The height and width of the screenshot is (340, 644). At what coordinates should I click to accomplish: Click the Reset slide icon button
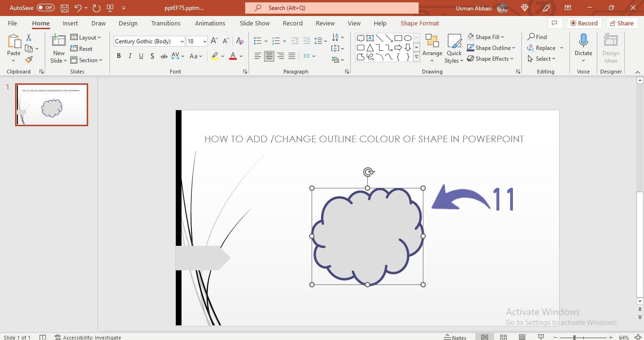81,49
